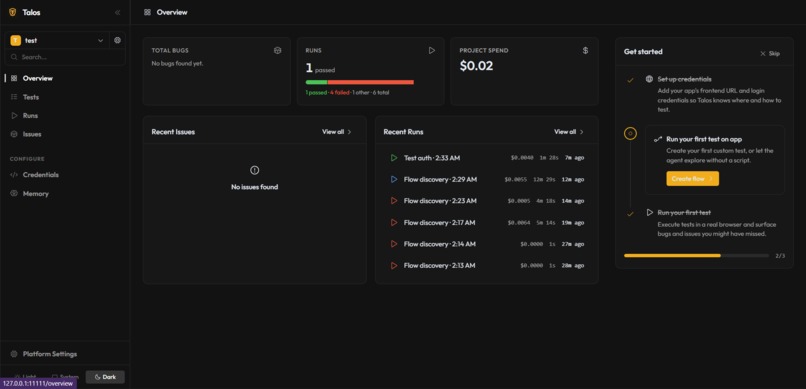The image size is (806, 389).
Task: Click the Set up credentials step
Action: coord(685,79)
